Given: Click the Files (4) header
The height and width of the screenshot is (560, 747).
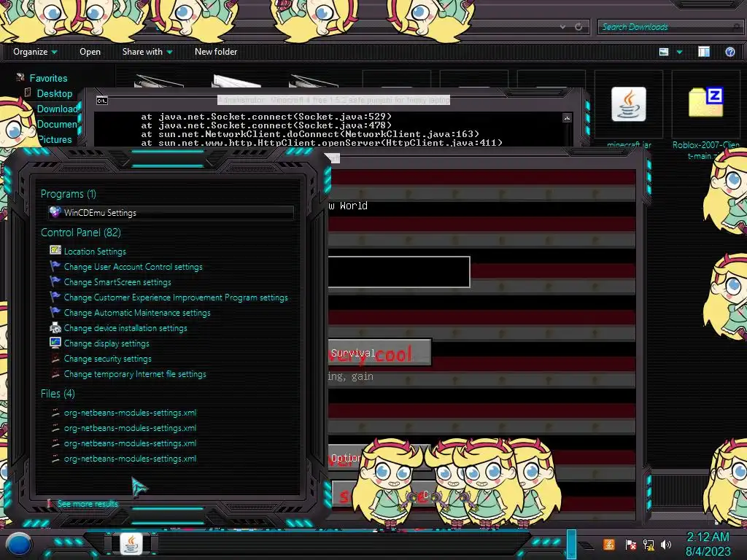Looking at the screenshot, I should 58,394.
